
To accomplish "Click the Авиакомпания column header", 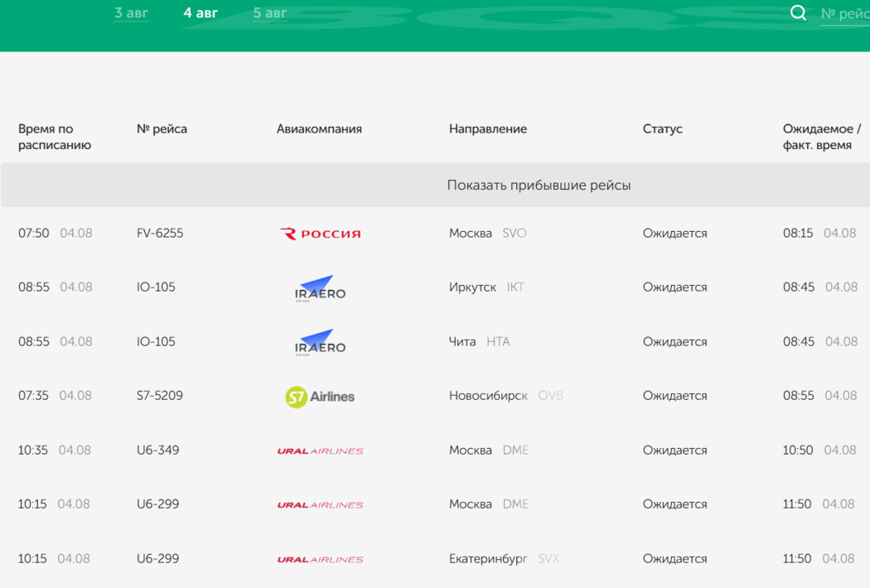I will [319, 128].
